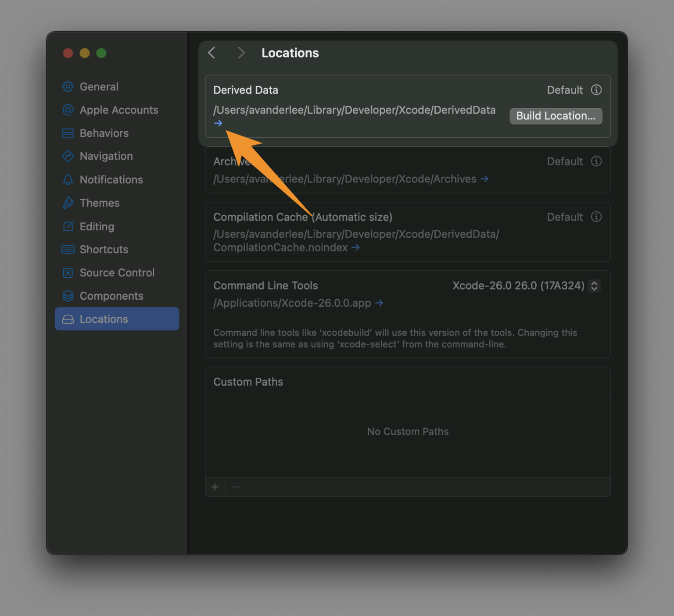The height and width of the screenshot is (616, 674).
Task: Open the Archives folder arrow link
Action: 485,179
